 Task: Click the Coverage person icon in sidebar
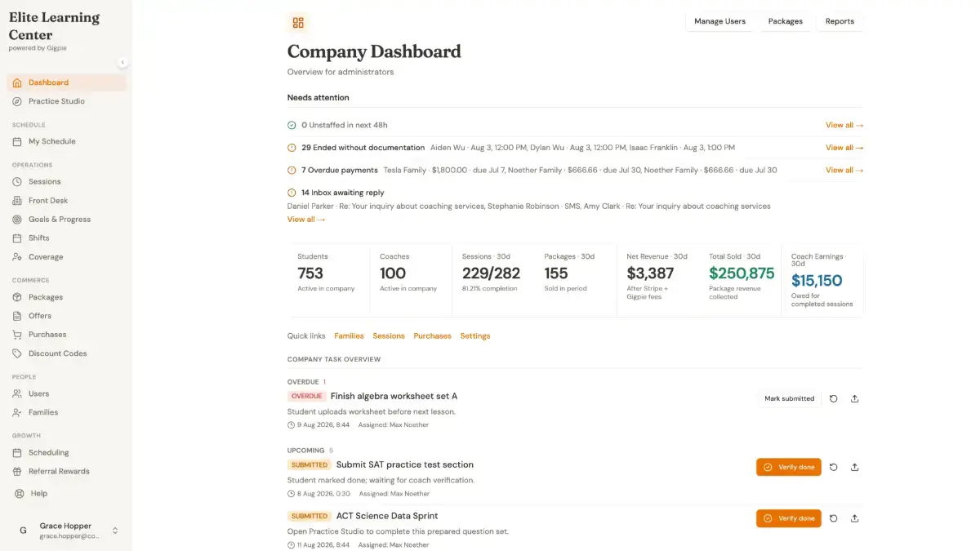click(x=17, y=256)
